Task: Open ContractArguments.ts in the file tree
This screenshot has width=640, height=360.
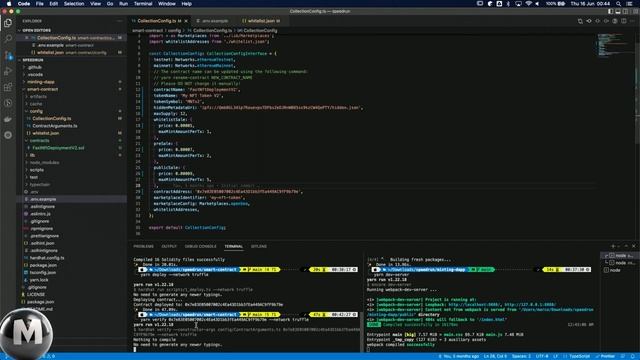Action: (55, 126)
